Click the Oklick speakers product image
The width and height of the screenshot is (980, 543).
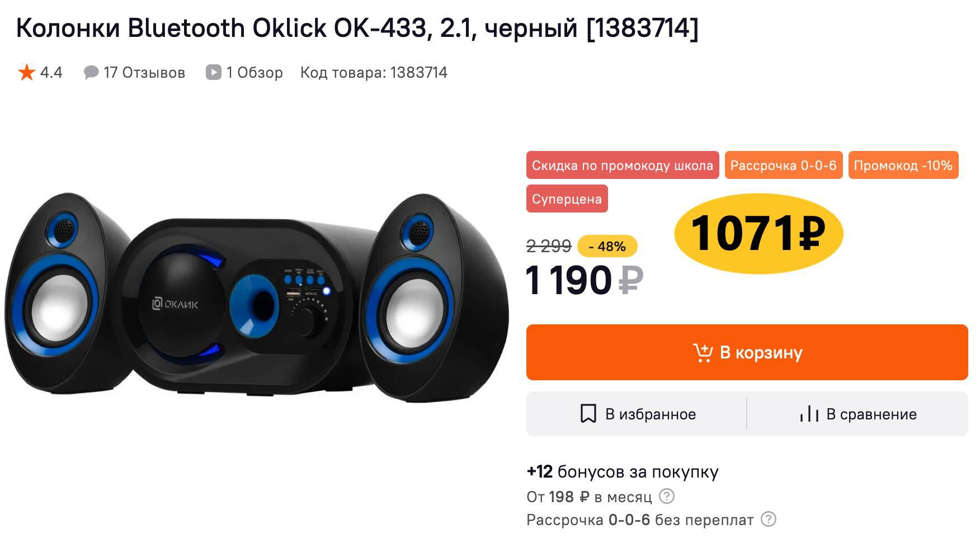257,297
